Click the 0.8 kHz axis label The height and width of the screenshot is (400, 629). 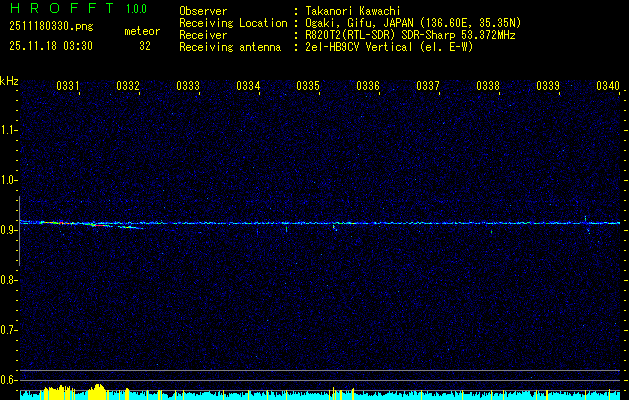coord(9,280)
